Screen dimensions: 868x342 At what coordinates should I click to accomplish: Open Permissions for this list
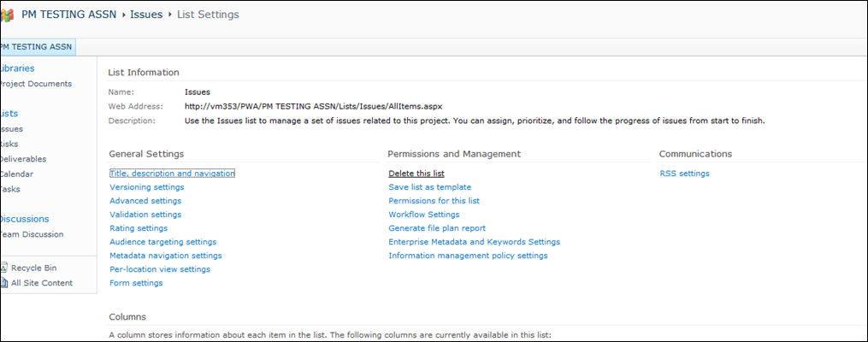(434, 201)
